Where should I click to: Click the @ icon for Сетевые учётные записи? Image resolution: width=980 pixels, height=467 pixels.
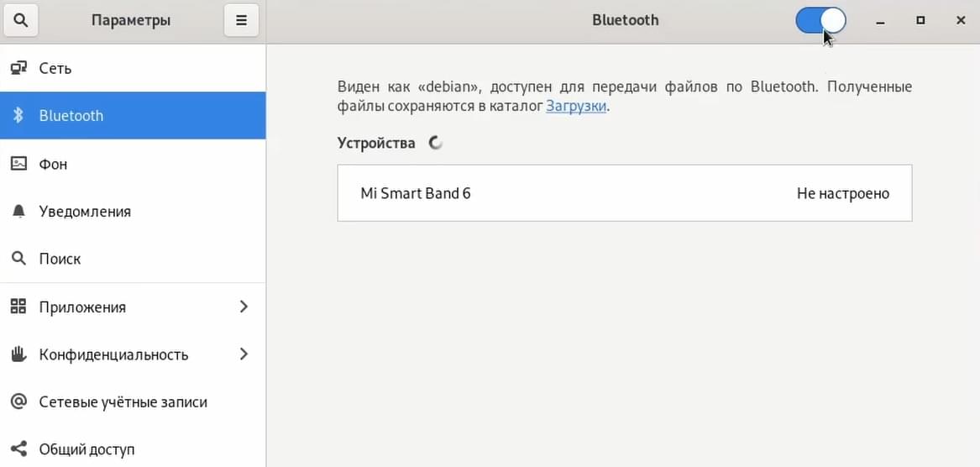pos(19,401)
